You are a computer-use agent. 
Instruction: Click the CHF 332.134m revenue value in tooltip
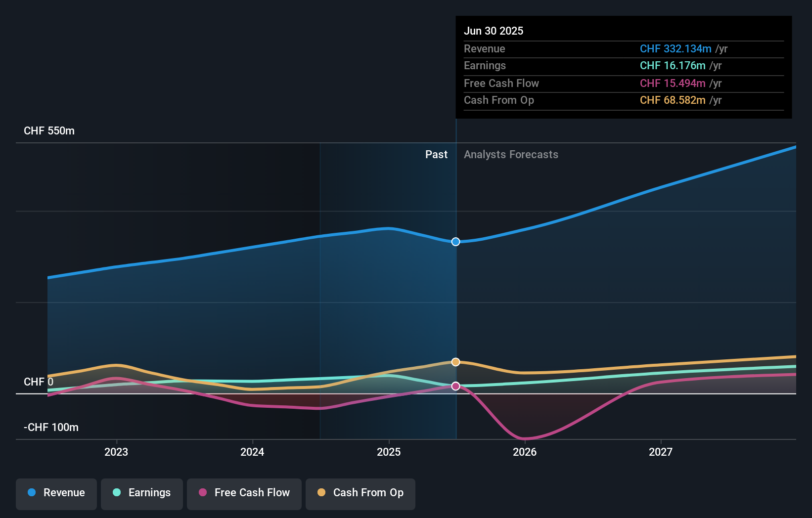coord(675,49)
